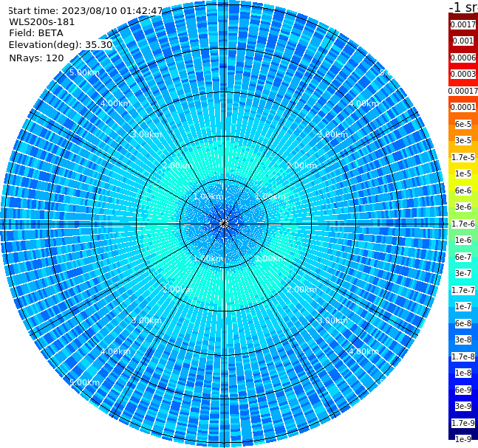This screenshot has width=478, height=448.
Task: Select the 6e-7 colorbar tick
Action: [x=463, y=257]
